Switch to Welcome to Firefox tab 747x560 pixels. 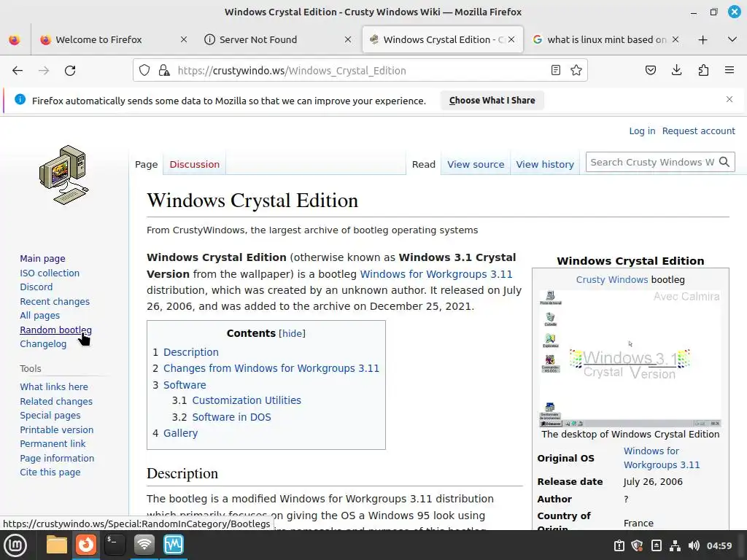coord(98,39)
